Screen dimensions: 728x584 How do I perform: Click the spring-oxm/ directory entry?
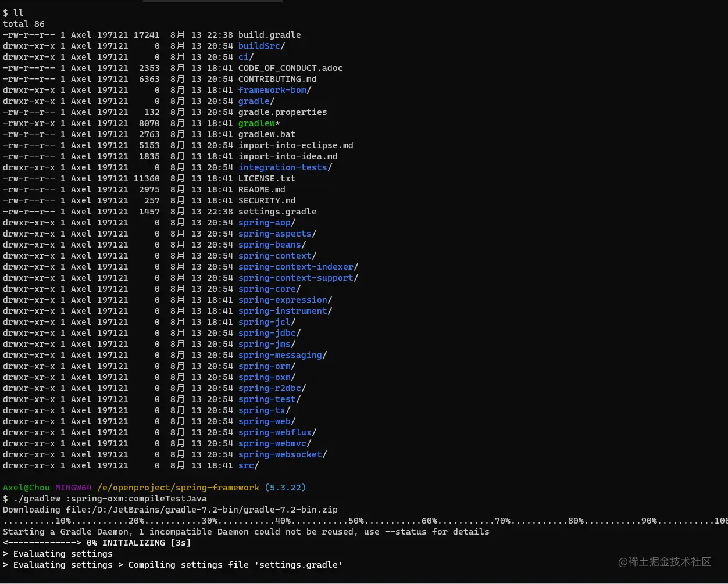267,377
